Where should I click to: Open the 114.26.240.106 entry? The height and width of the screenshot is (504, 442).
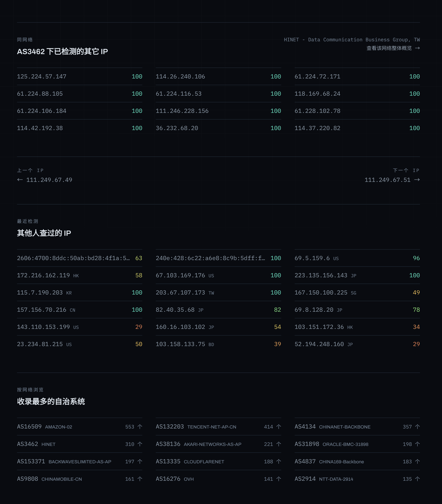218,76
